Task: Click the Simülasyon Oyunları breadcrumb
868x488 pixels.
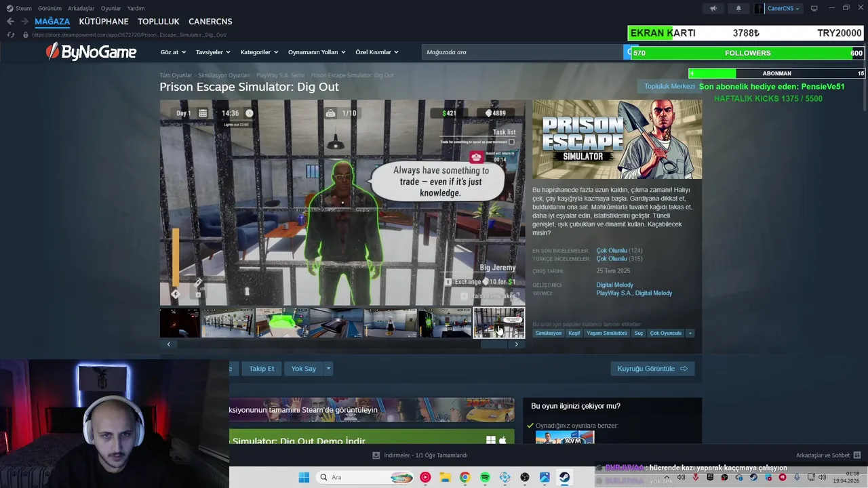Action: click(x=224, y=75)
